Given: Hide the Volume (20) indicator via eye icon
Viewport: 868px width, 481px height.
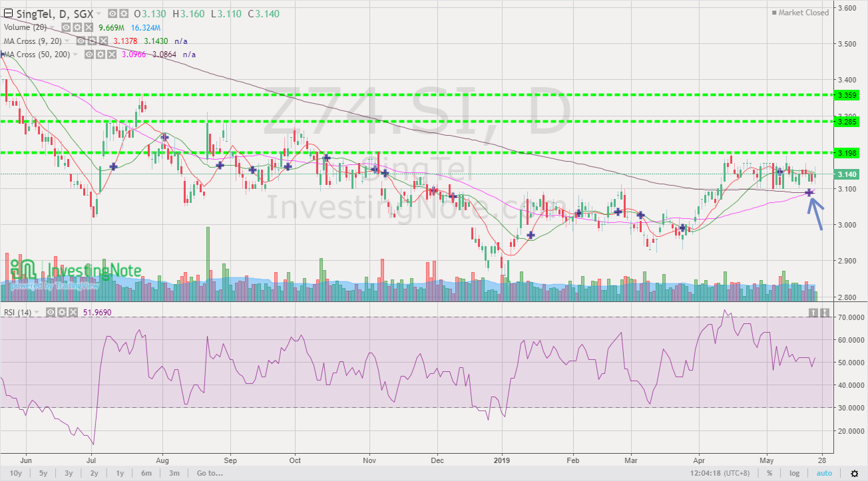Looking at the screenshot, I should (65, 27).
